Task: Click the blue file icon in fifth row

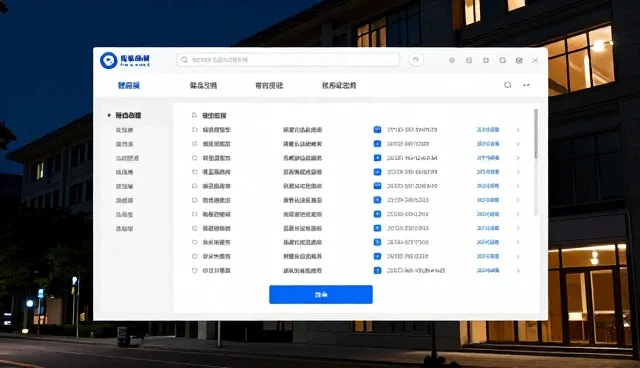Action: pos(377,186)
